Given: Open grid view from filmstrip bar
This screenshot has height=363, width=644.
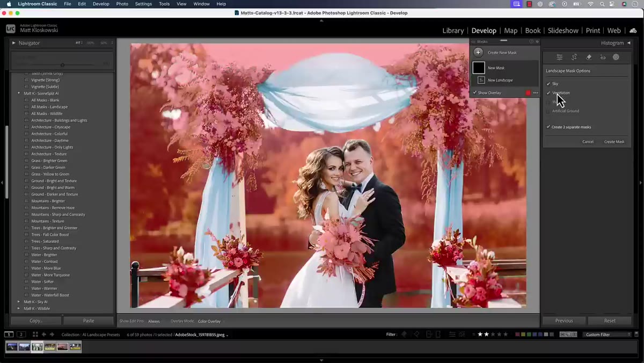Looking at the screenshot, I should pyautogui.click(x=35, y=335).
